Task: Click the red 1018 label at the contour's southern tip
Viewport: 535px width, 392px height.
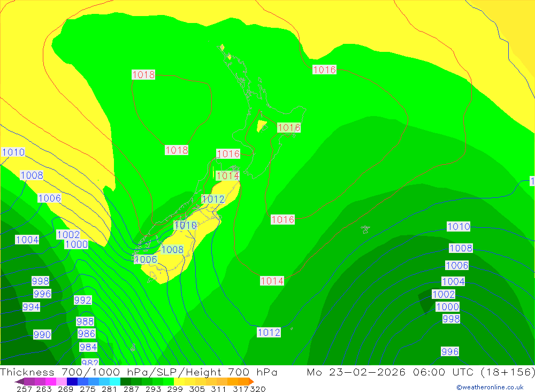Action: [x=177, y=150]
